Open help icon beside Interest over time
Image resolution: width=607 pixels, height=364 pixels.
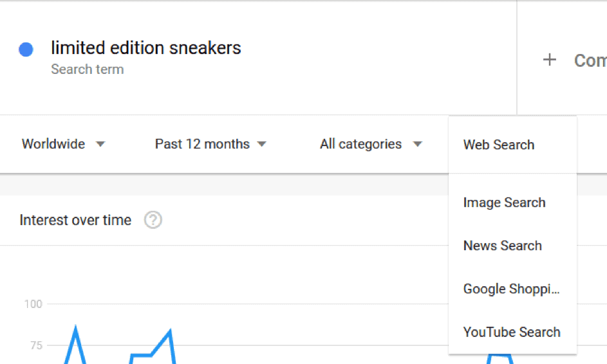[153, 220]
